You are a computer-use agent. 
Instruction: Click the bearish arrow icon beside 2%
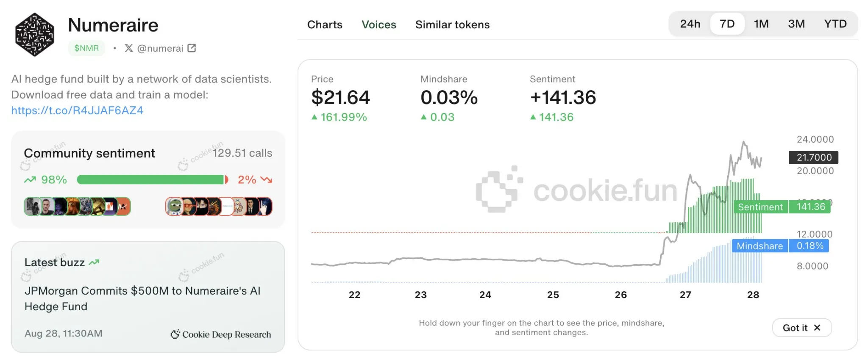[x=266, y=179]
